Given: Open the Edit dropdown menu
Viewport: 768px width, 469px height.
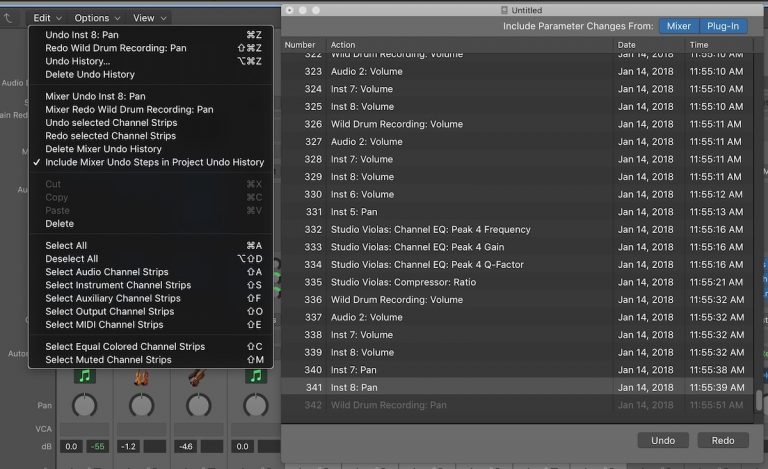Looking at the screenshot, I should [47, 18].
